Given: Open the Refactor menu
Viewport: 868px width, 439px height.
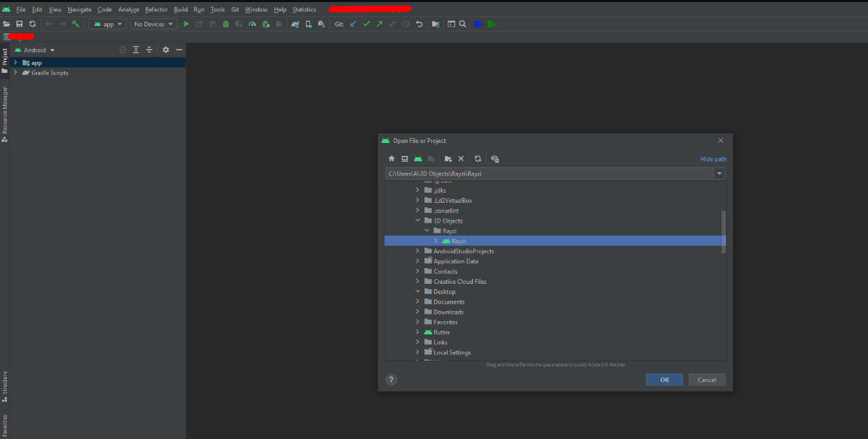Looking at the screenshot, I should point(156,10).
